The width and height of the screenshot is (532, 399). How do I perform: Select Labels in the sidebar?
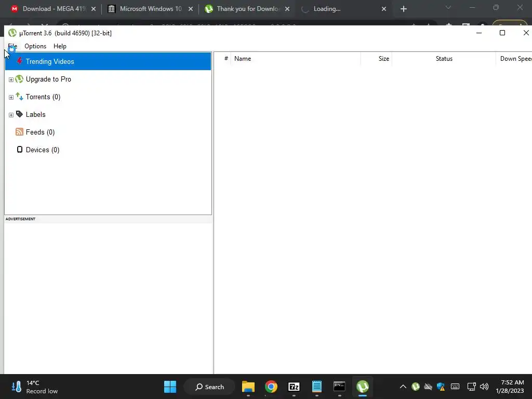36,114
